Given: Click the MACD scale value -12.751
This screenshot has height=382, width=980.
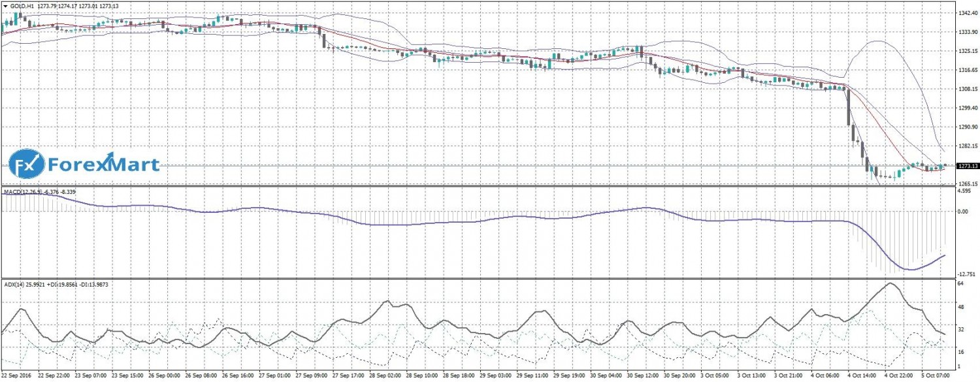Looking at the screenshot, I should (x=966, y=274).
